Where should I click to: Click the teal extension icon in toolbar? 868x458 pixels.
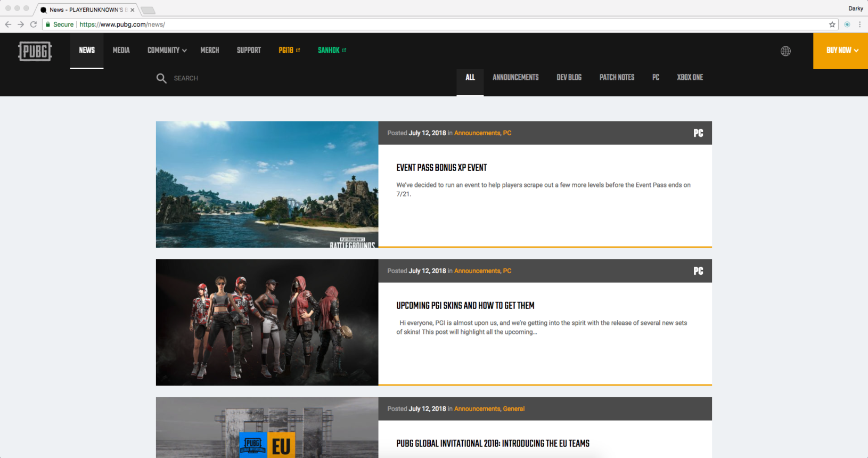click(847, 24)
